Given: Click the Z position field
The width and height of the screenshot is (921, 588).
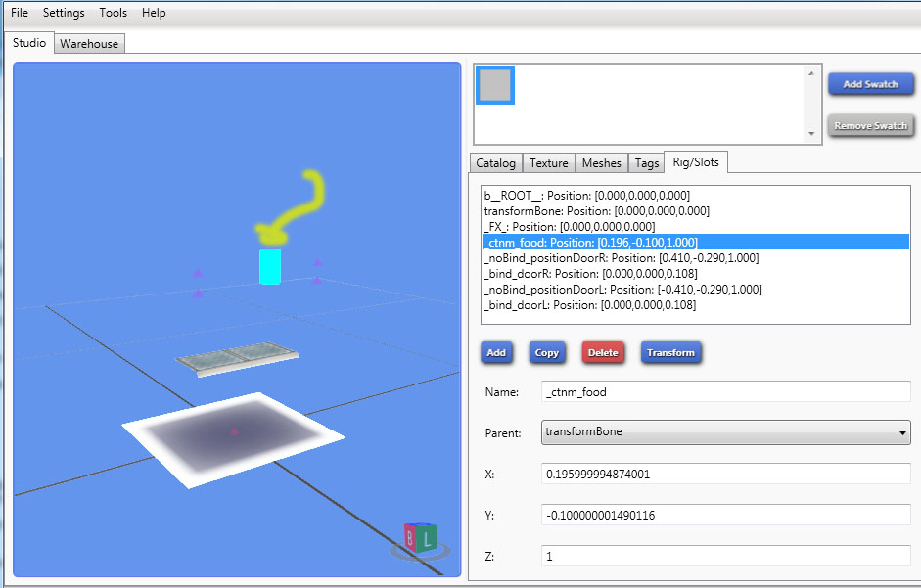Looking at the screenshot, I should pyautogui.click(x=725, y=557).
